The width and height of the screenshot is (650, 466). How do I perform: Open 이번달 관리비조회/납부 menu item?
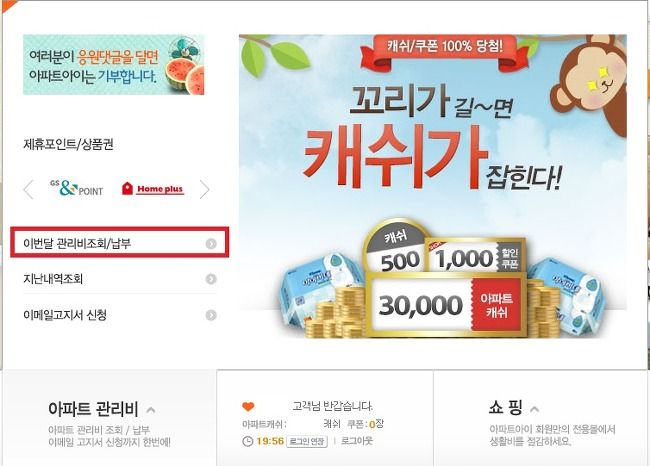coord(119,242)
